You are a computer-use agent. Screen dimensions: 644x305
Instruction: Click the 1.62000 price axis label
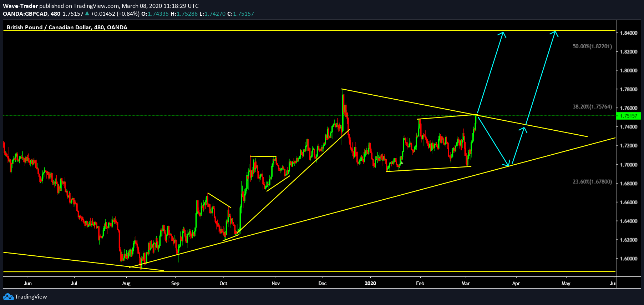pos(629,240)
